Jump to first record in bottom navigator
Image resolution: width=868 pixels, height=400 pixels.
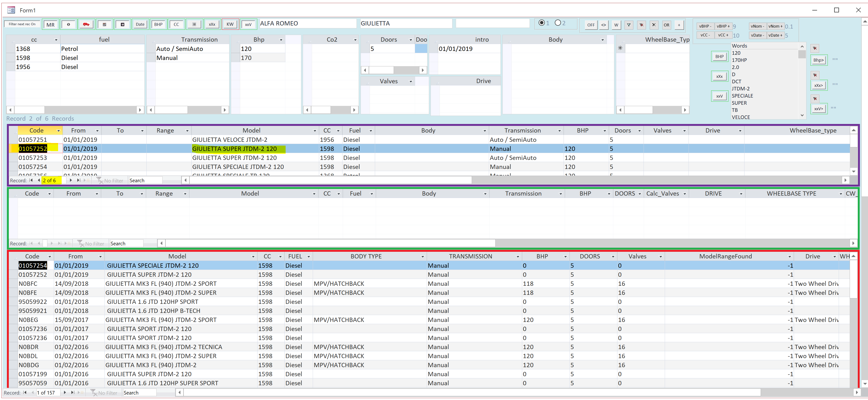(25, 393)
